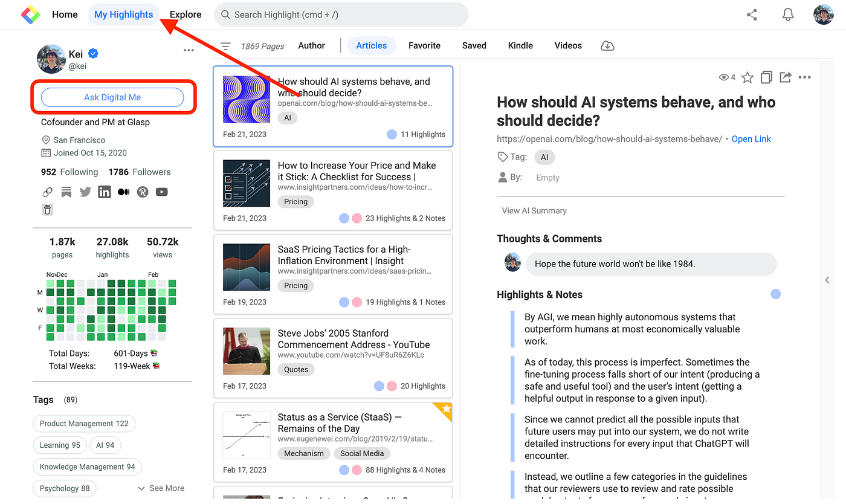The image size is (846, 504).
Task: Open the Buy Me a Coffee cup icon
Action: coord(48,210)
